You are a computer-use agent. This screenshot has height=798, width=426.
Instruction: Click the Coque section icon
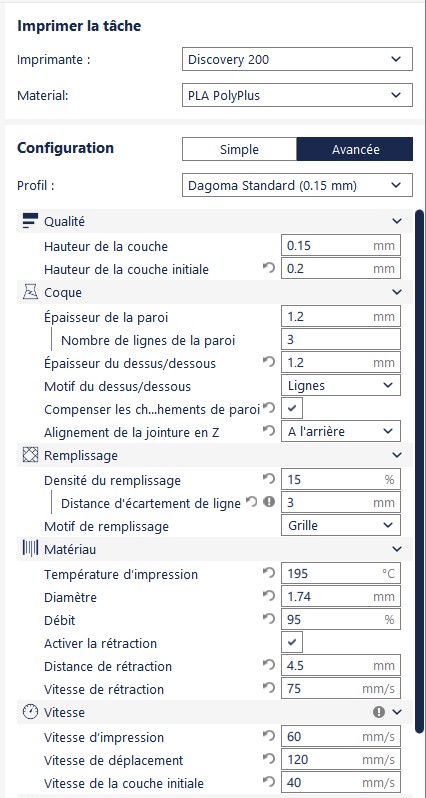tap(31, 292)
